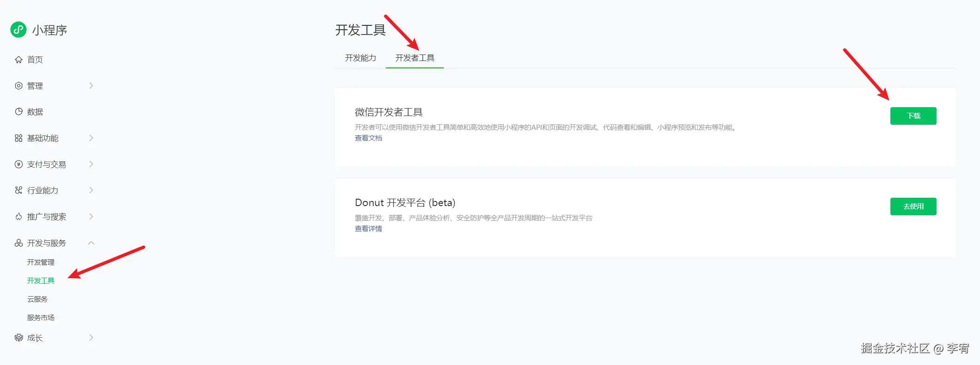Open the 首页 menu item
Screen dimensions: 980x365
coord(35,60)
